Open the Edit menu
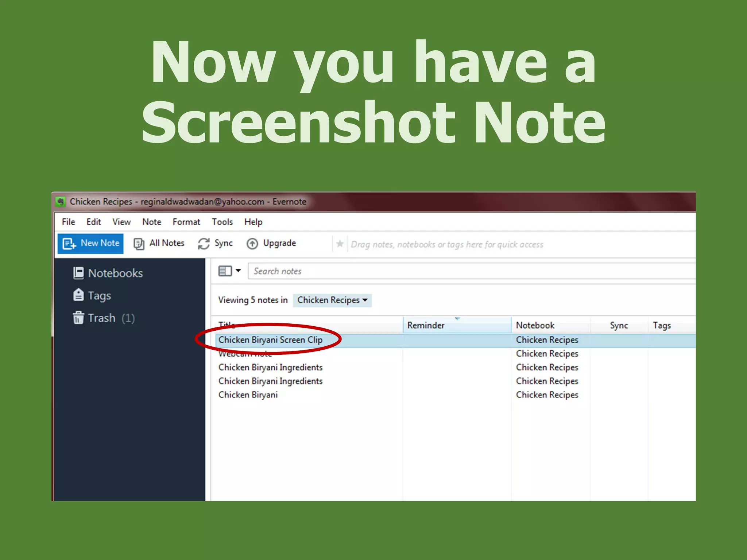Image resolution: width=747 pixels, height=560 pixels. (x=93, y=222)
